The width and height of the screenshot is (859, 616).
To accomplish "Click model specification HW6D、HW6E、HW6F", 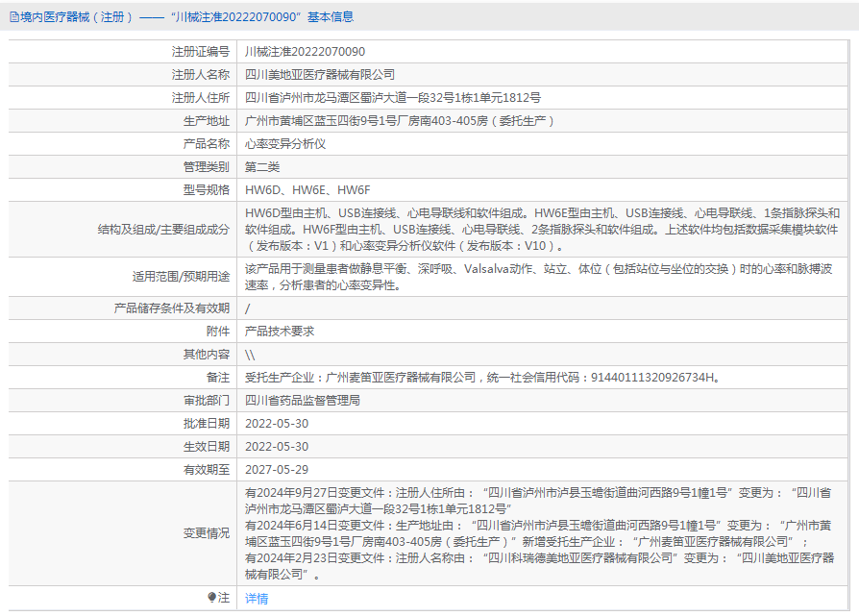I will (x=307, y=189).
